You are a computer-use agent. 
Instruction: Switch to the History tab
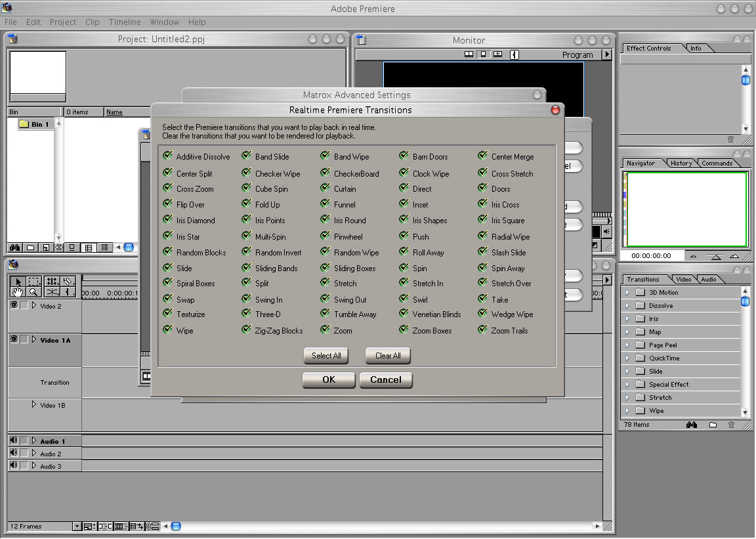(x=681, y=163)
